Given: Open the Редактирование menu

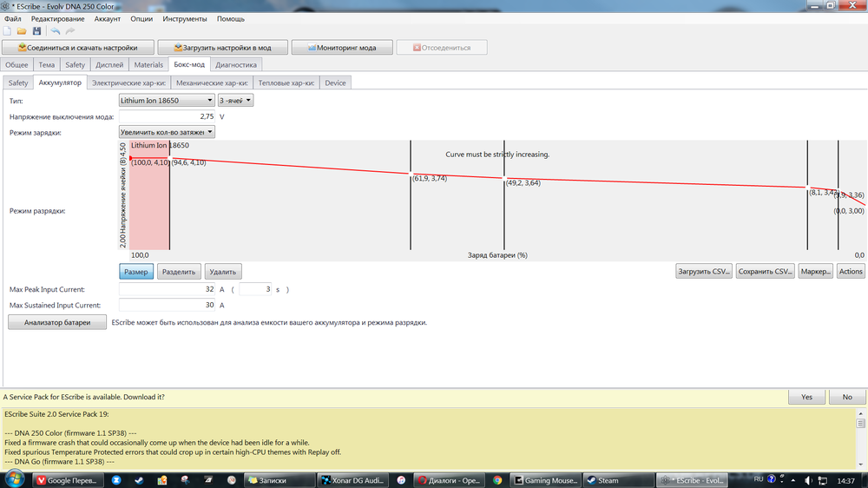Looking at the screenshot, I should pyautogui.click(x=57, y=19).
